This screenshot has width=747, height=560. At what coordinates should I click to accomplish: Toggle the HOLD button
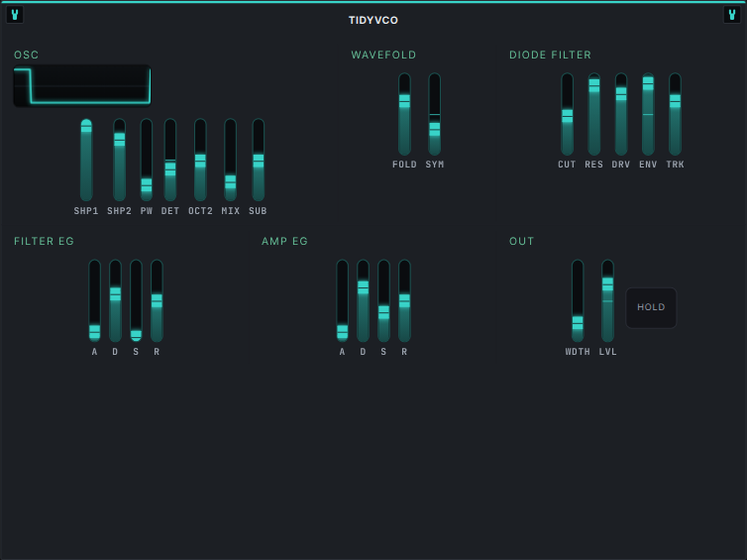tap(651, 307)
